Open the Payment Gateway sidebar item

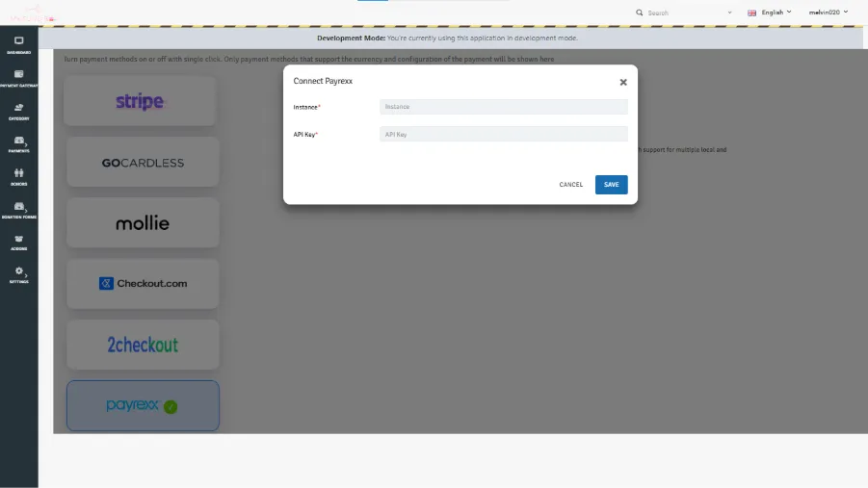(19, 79)
